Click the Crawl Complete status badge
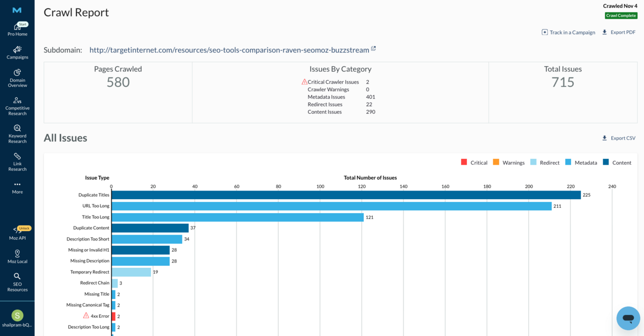 coord(621,16)
